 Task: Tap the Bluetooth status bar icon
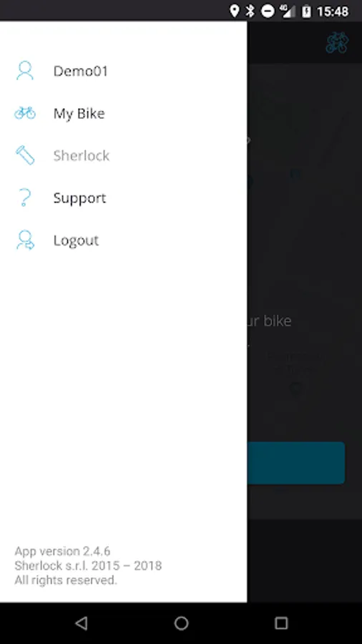[x=250, y=11]
